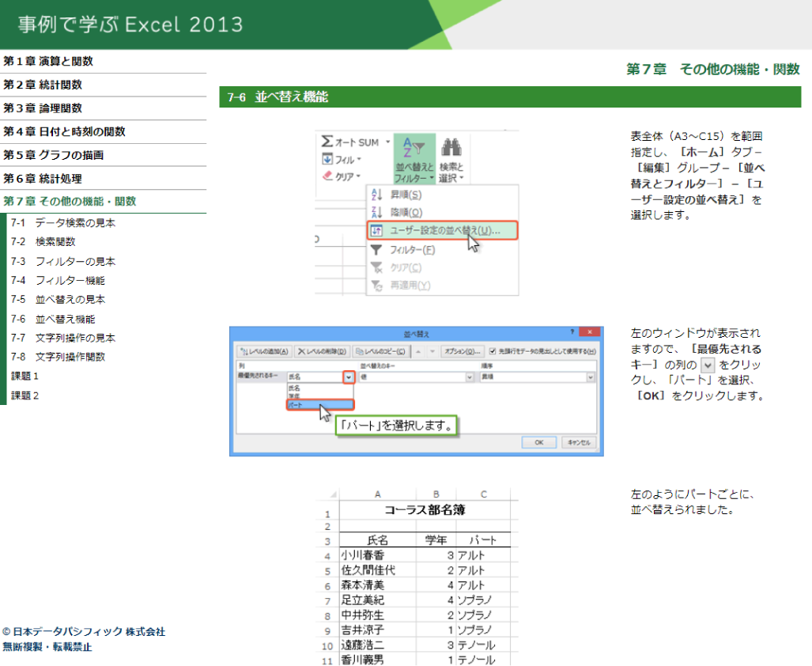Go to section 7-1 データ検索の見本
This screenshot has height=666, width=812.
coord(63,223)
